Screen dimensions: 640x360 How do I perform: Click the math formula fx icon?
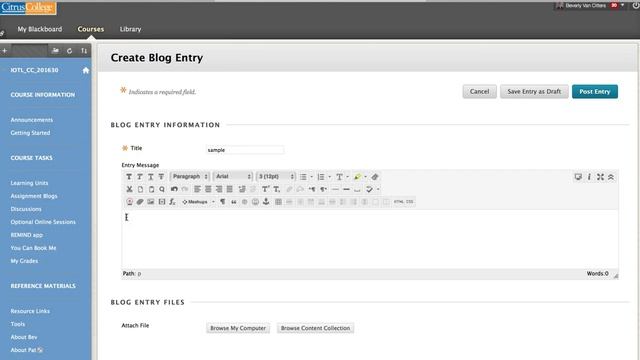(173, 202)
